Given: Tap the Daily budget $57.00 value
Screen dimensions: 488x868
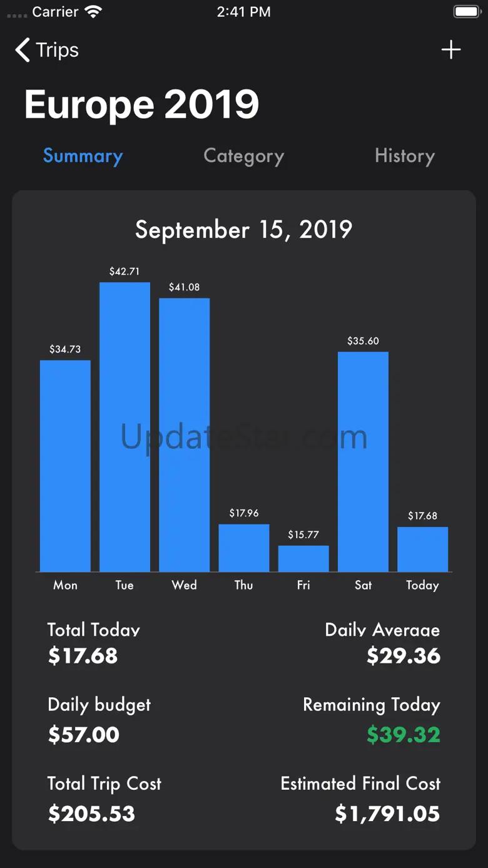Looking at the screenshot, I should [84, 734].
